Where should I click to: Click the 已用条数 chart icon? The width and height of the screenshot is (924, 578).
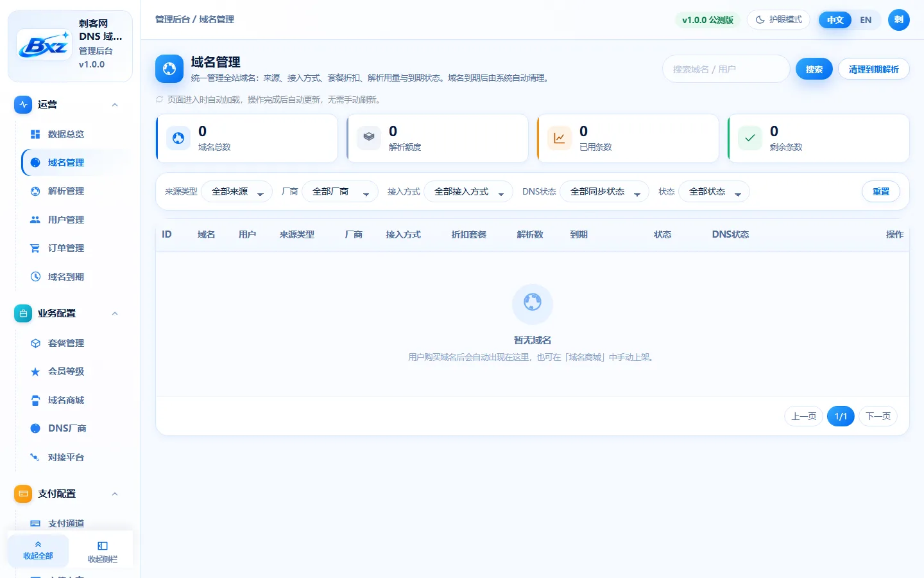pyautogui.click(x=560, y=138)
